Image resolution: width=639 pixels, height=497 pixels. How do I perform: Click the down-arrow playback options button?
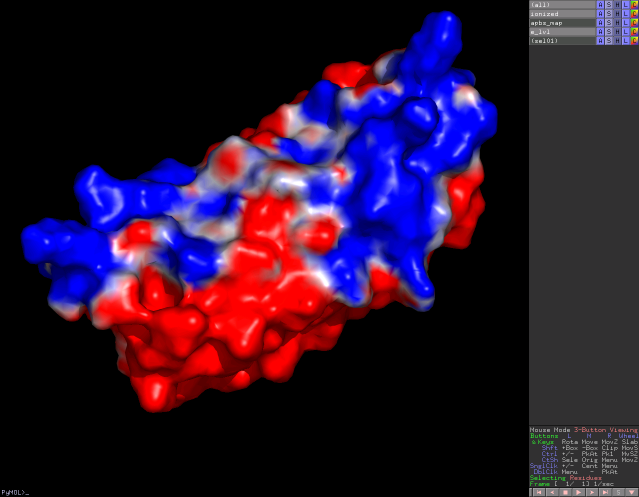[631, 493]
